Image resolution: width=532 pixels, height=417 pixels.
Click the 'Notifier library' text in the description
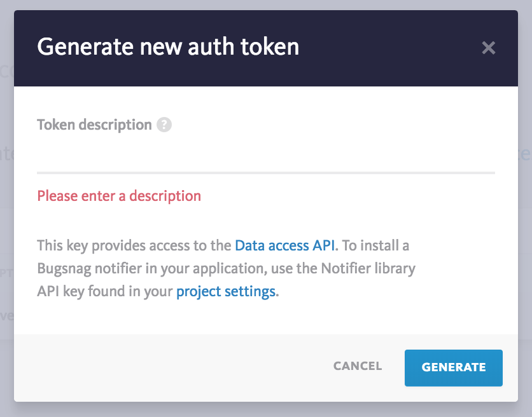[368, 268]
